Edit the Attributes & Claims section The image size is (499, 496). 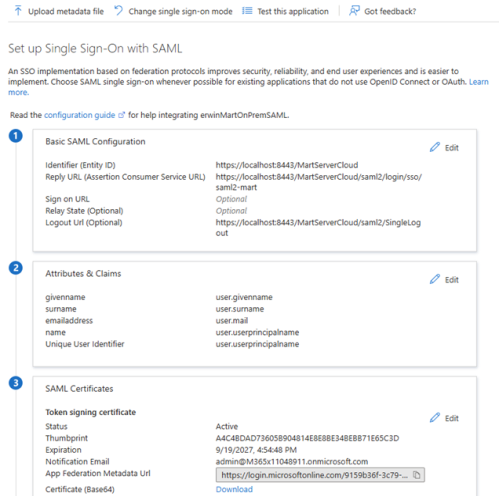click(444, 279)
